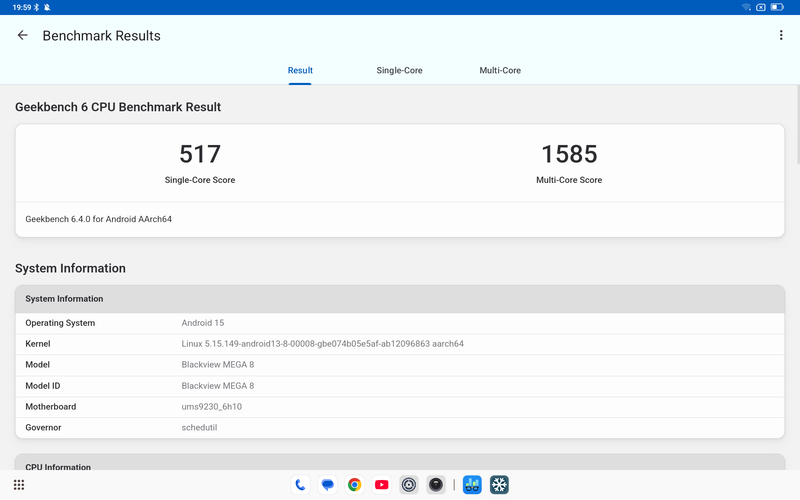The image size is (800, 500).
Task: Select the Blackview MEGA 8 Model value
Action: pyautogui.click(x=218, y=365)
